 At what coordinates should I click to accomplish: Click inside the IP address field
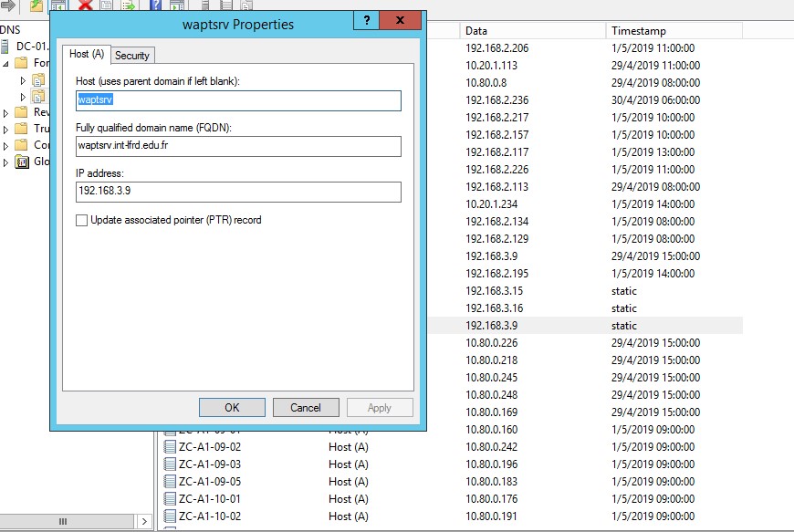[239, 192]
